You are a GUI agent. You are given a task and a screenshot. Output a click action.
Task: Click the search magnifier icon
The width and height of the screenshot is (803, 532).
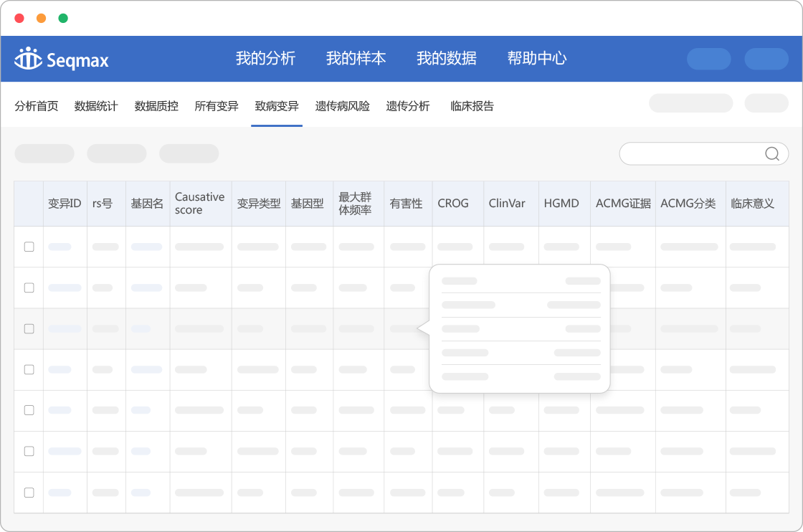(x=771, y=153)
